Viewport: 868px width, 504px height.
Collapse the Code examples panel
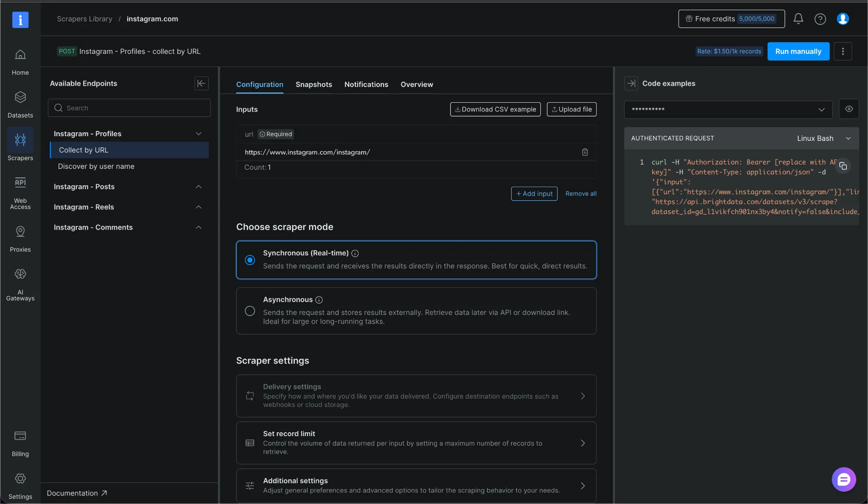click(631, 83)
